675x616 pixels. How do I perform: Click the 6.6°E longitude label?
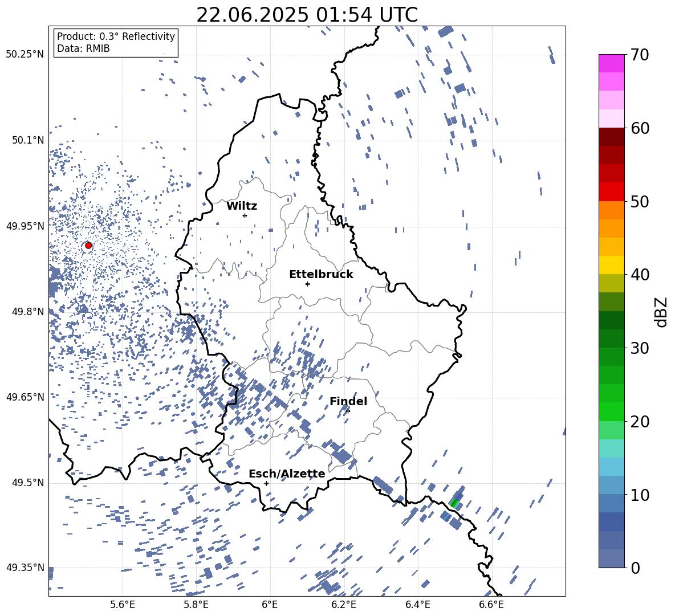[491, 605]
